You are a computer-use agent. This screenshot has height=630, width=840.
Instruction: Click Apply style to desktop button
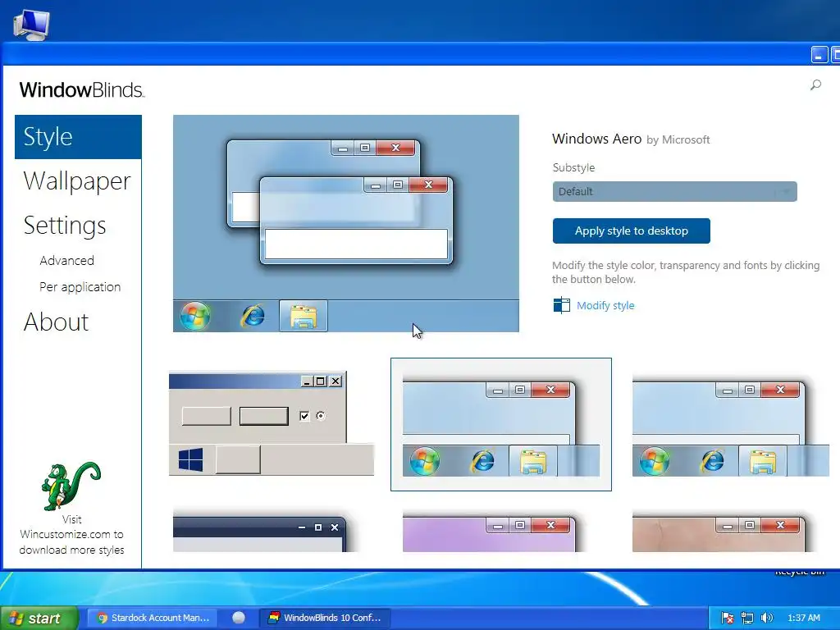(x=631, y=231)
